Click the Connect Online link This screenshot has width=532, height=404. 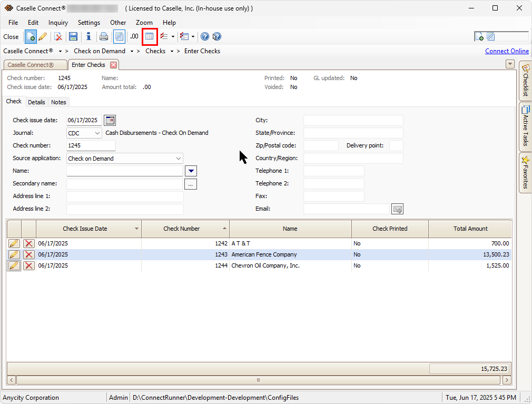pos(507,51)
